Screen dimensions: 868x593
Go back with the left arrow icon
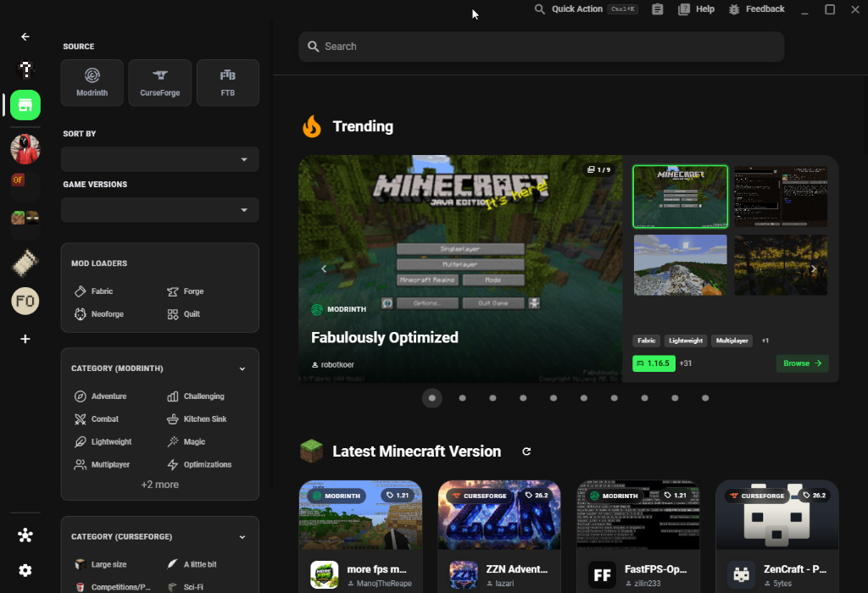(25, 36)
